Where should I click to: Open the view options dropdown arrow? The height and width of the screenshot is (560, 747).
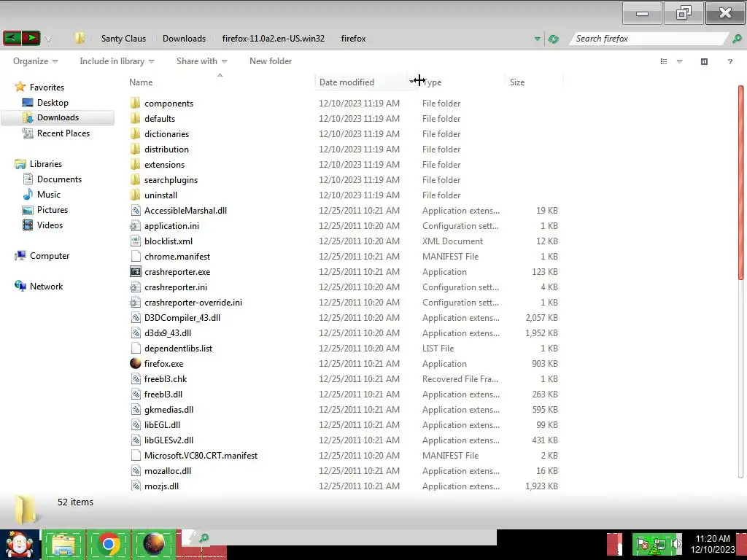(680, 61)
